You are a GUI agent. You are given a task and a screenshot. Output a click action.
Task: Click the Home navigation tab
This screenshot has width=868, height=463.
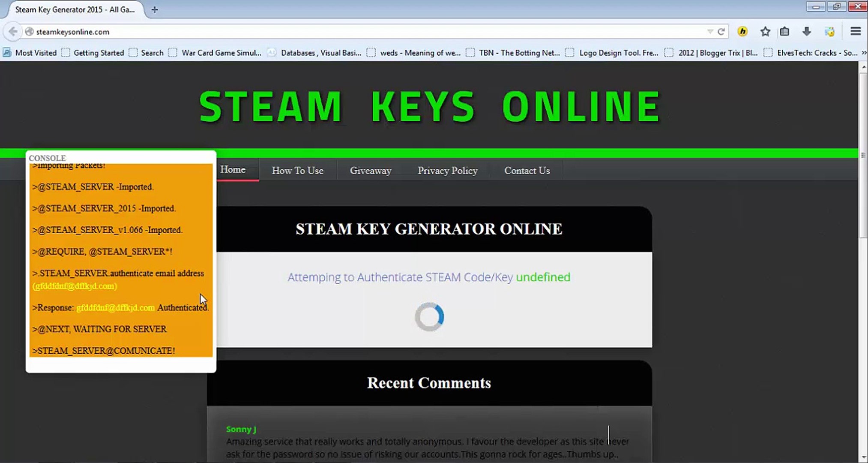point(233,170)
